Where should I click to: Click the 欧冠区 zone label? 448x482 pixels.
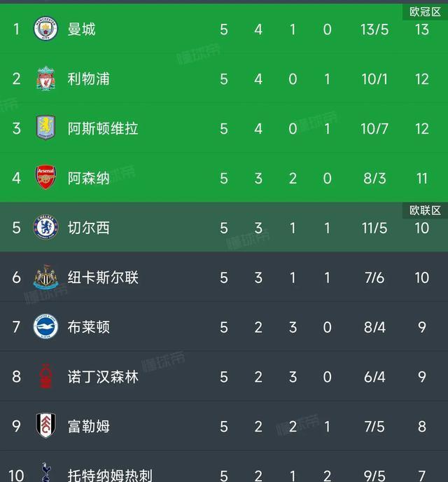(x=425, y=11)
